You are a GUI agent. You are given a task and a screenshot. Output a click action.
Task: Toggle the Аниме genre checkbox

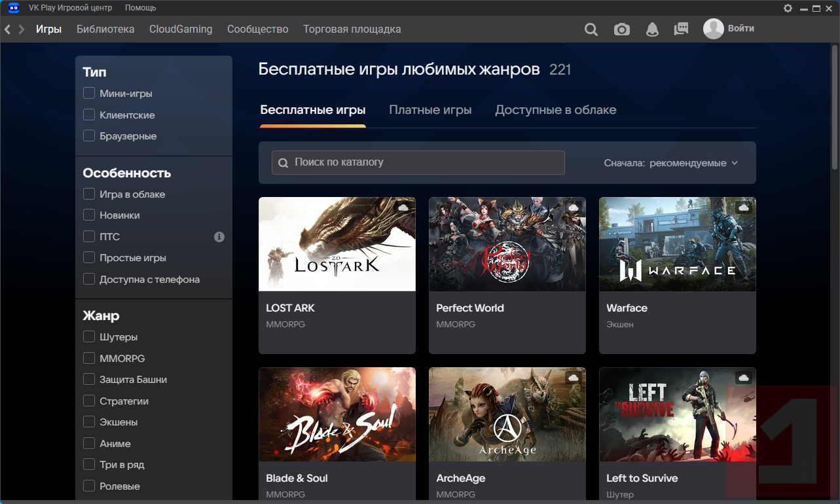[x=89, y=444]
